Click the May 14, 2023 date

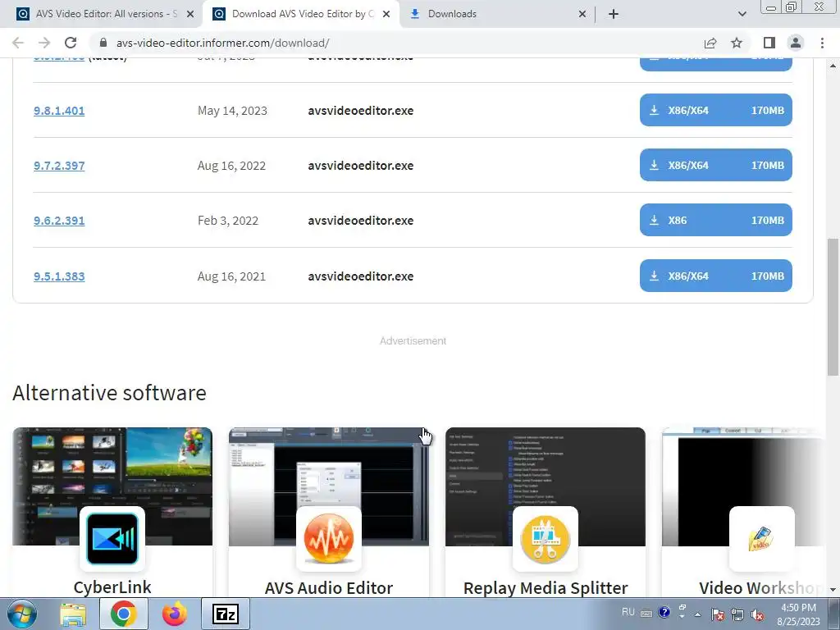pos(232,111)
